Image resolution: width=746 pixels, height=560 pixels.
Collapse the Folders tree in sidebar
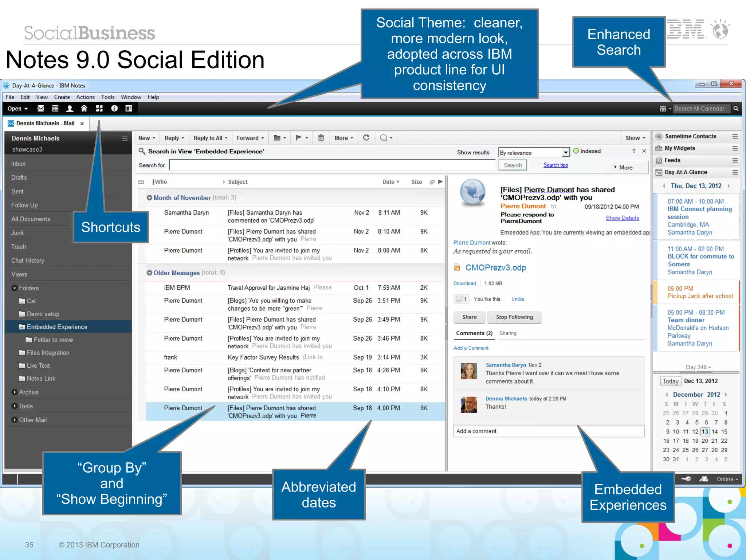(15, 288)
